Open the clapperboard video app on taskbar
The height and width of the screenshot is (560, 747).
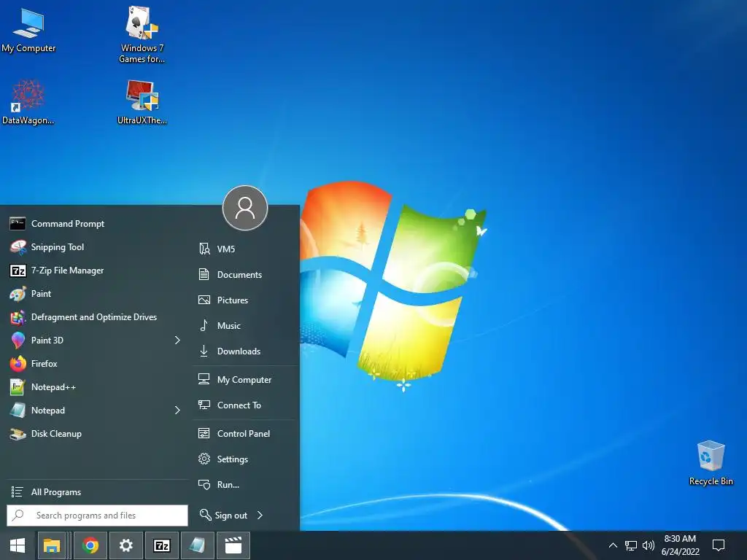tap(233, 545)
